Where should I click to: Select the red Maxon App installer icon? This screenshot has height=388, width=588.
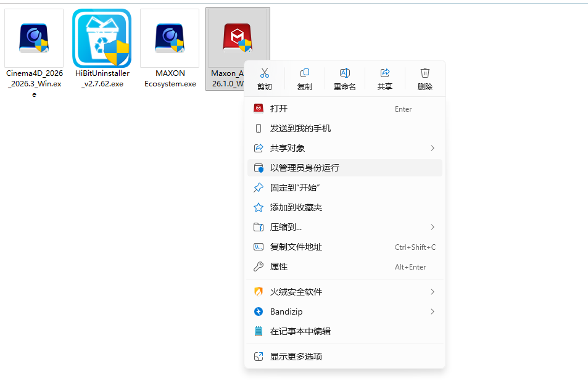pos(238,38)
